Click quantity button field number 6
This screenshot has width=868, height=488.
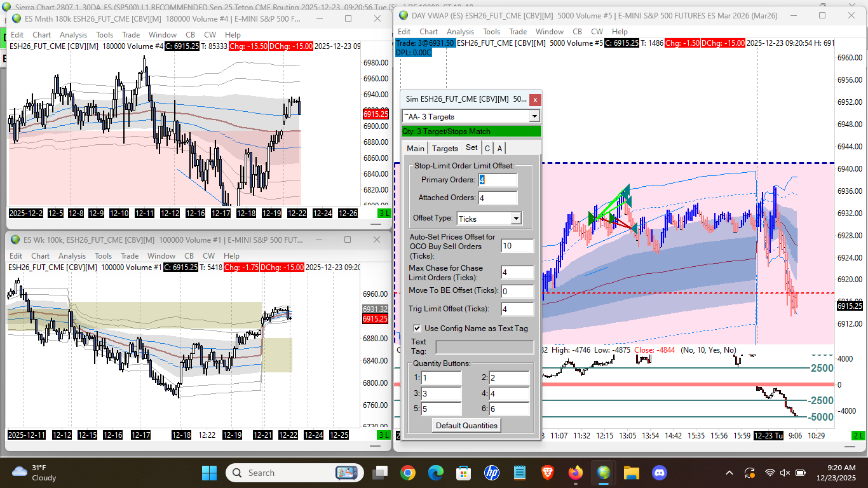click(x=509, y=409)
